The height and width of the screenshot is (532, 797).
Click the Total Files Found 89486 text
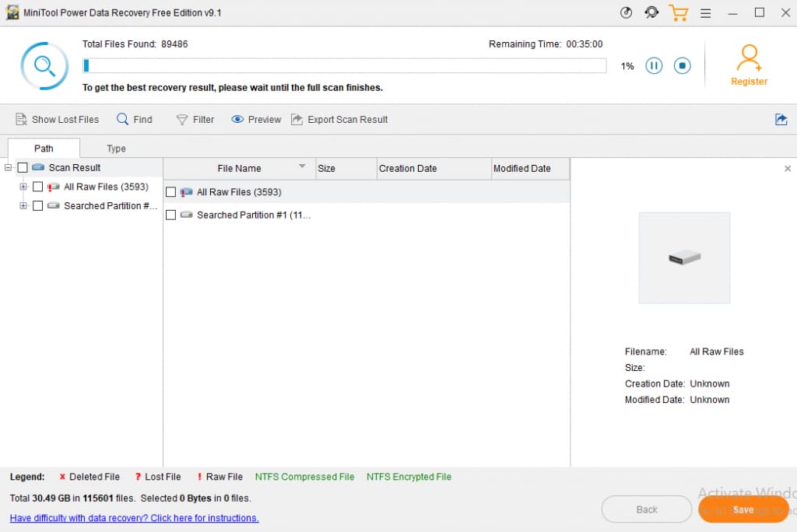135,44
